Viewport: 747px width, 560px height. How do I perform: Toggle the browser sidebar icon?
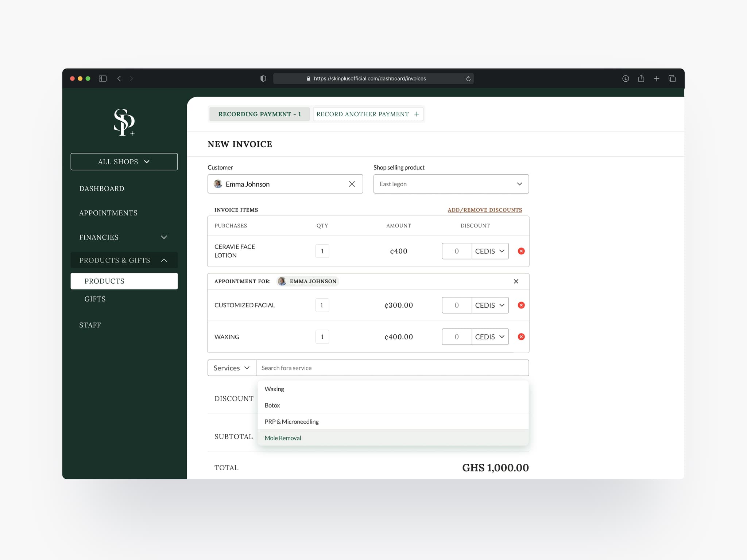tap(102, 78)
